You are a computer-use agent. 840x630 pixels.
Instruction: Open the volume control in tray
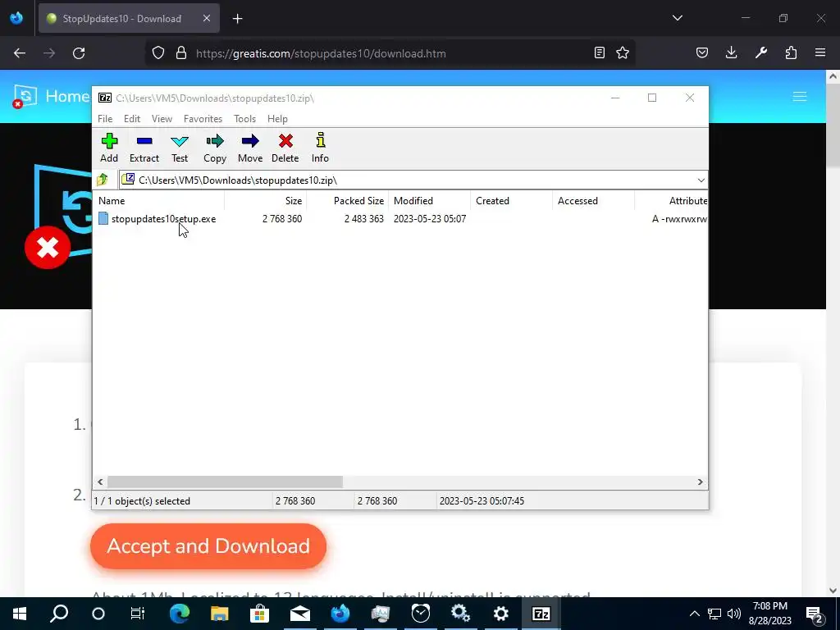[734, 614]
